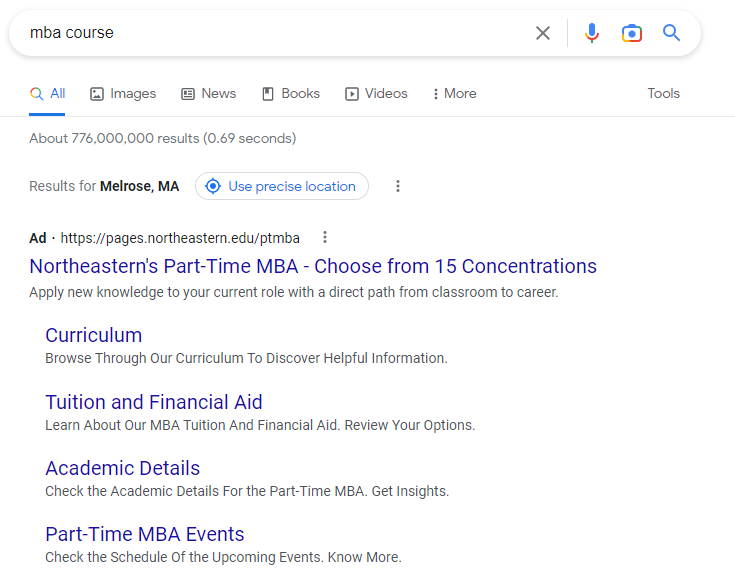Open Northeastern's Part-Time MBA ad headline
Image resolution: width=735 pixels, height=577 pixels.
313,266
